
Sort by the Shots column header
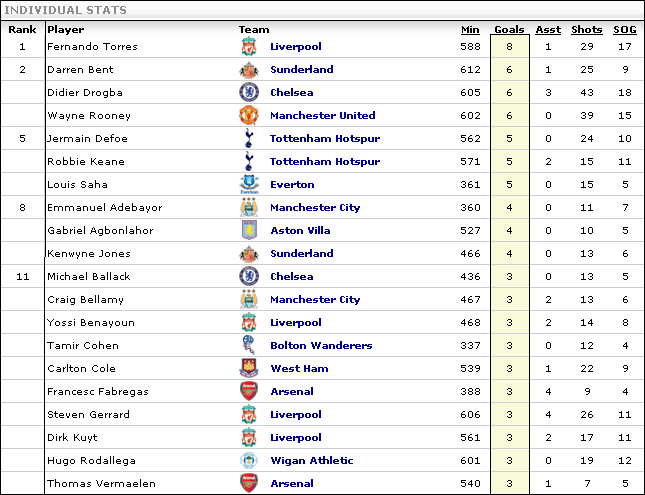coord(587,30)
